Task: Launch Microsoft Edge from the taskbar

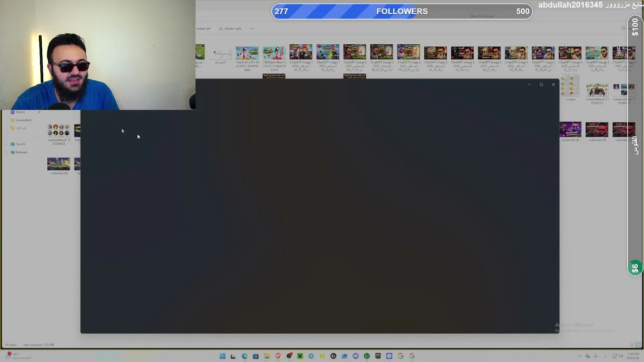Action: click(245, 356)
